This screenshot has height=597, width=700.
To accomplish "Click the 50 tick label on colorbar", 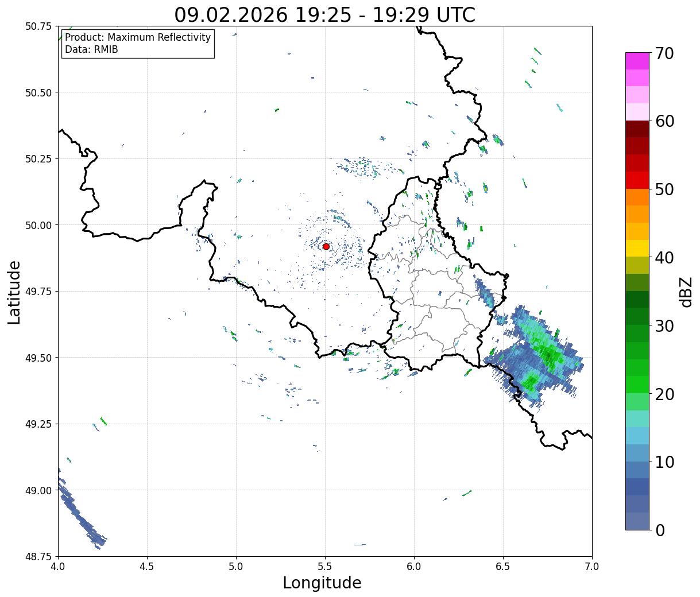I will coord(664,189).
